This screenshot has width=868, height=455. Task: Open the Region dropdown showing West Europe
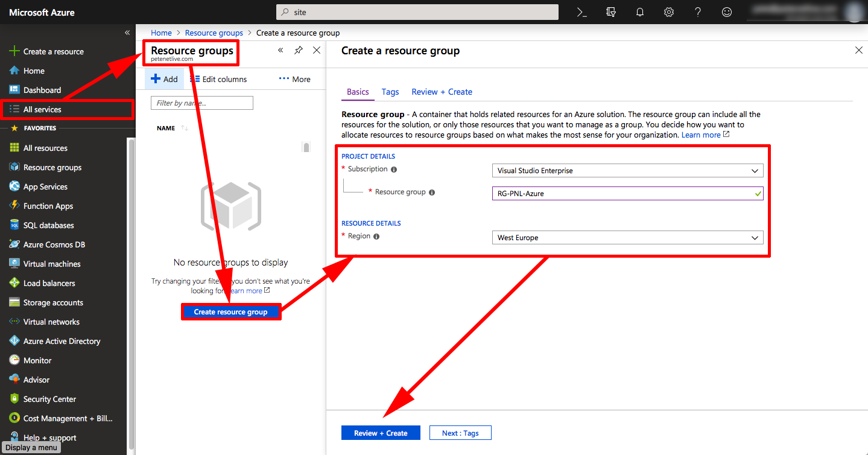628,238
